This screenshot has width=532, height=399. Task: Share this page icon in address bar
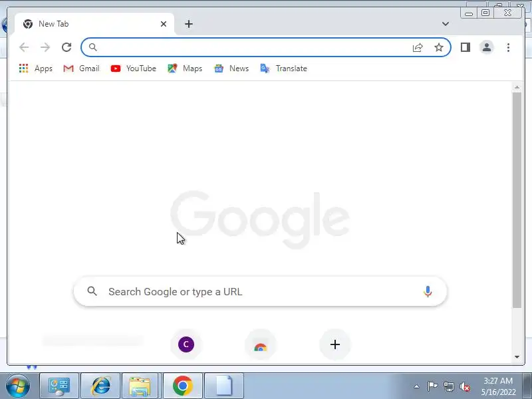(x=418, y=47)
